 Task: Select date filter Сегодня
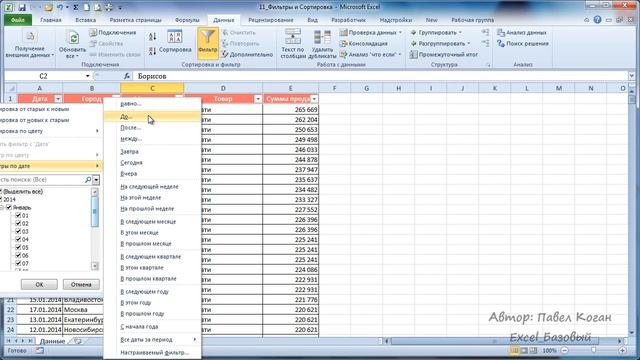click(x=152, y=162)
